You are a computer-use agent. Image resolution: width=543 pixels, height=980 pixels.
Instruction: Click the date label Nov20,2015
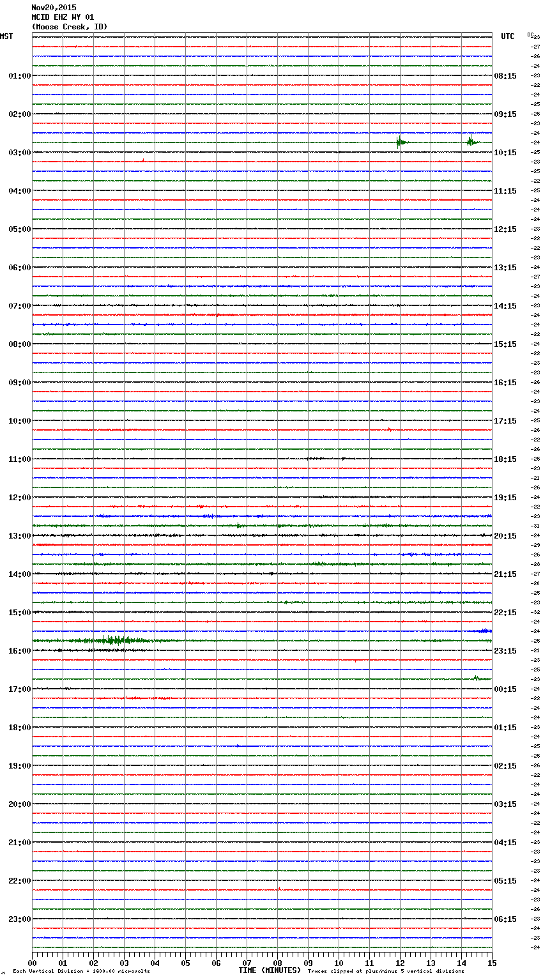(54, 8)
